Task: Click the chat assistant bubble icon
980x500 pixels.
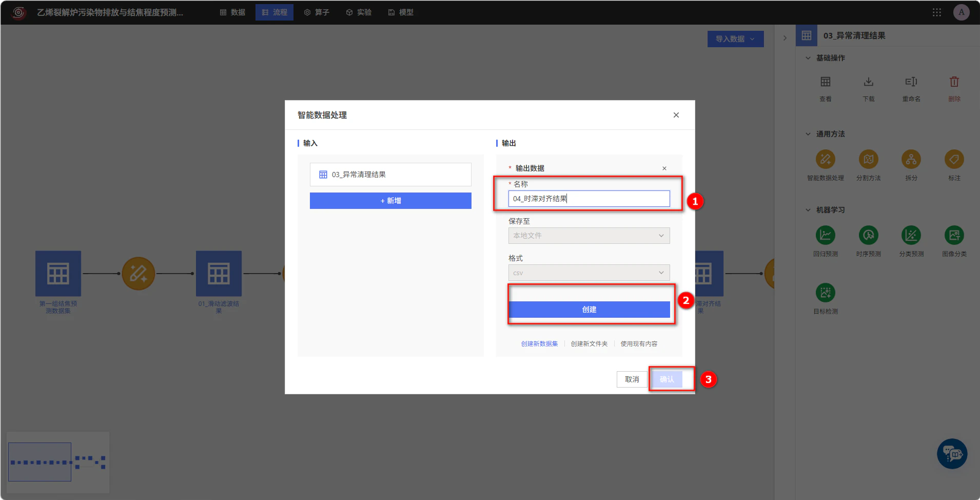Action: point(952,454)
